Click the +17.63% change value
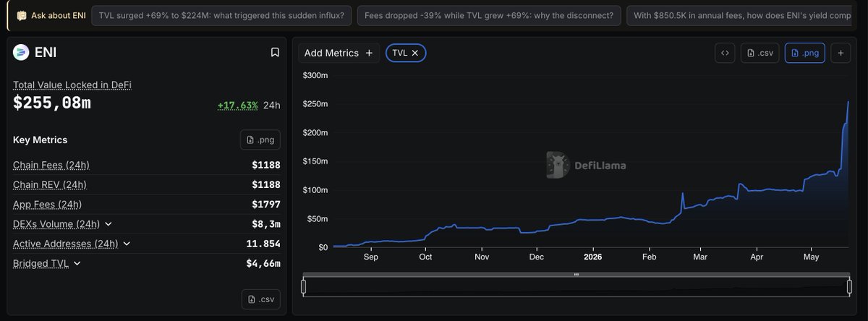The image size is (868, 321). [x=238, y=105]
